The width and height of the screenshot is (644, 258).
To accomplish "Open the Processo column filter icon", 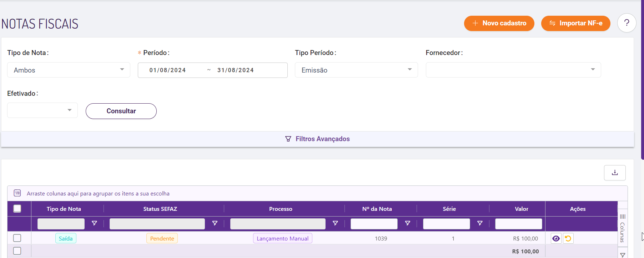I will [x=335, y=223].
